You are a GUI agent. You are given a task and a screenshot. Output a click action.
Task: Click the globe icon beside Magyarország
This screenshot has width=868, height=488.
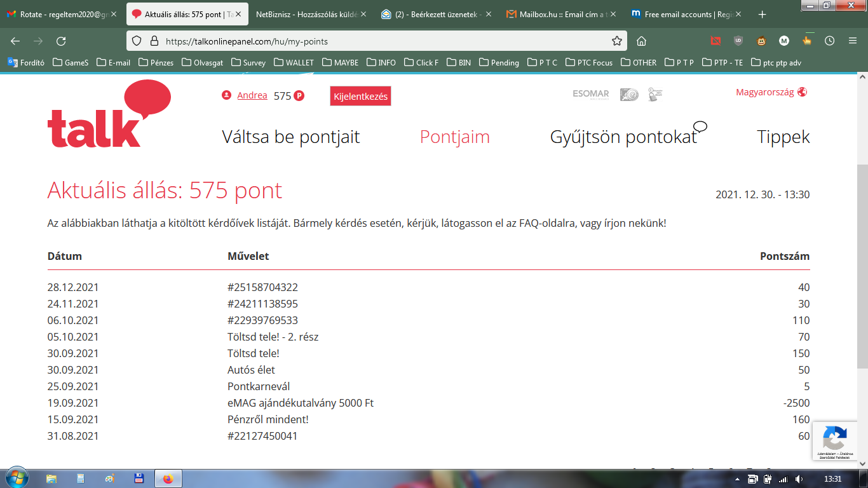pyautogui.click(x=802, y=92)
